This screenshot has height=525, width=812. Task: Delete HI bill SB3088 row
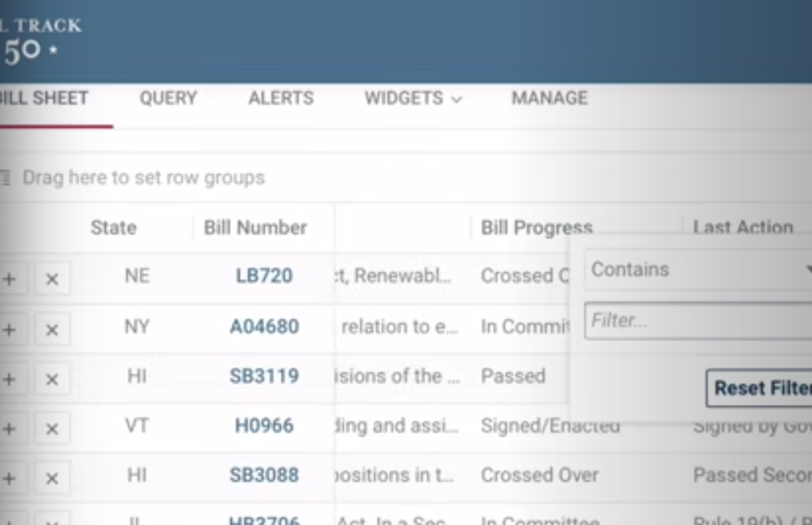(52, 474)
